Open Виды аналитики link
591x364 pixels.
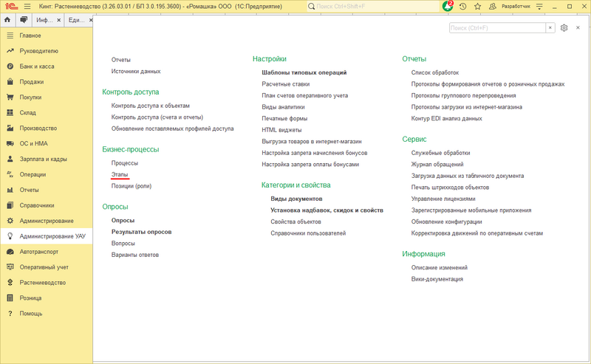[x=283, y=107]
